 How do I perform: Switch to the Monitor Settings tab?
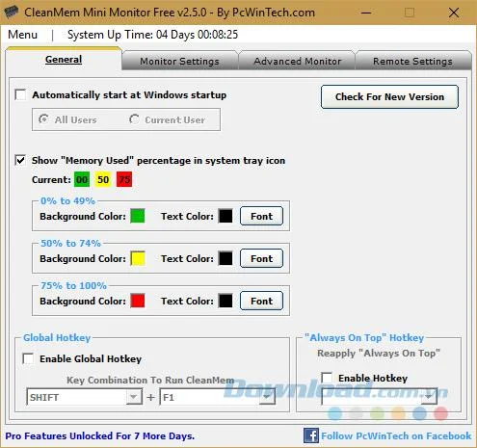[179, 61]
